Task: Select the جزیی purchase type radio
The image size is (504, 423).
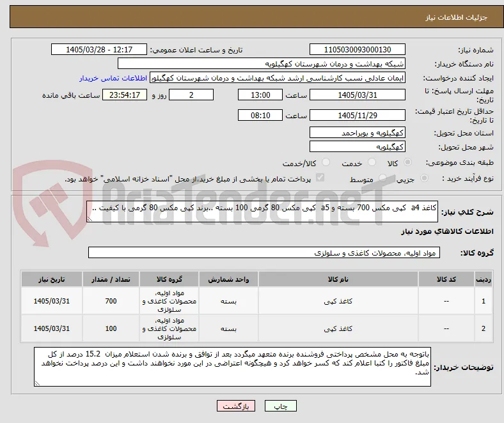Action: pyautogui.click(x=424, y=178)
